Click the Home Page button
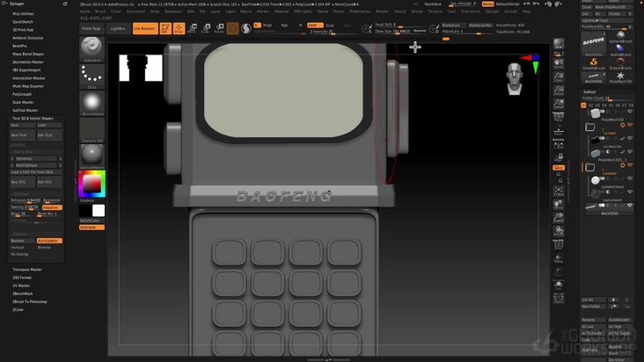 (91, 28)
